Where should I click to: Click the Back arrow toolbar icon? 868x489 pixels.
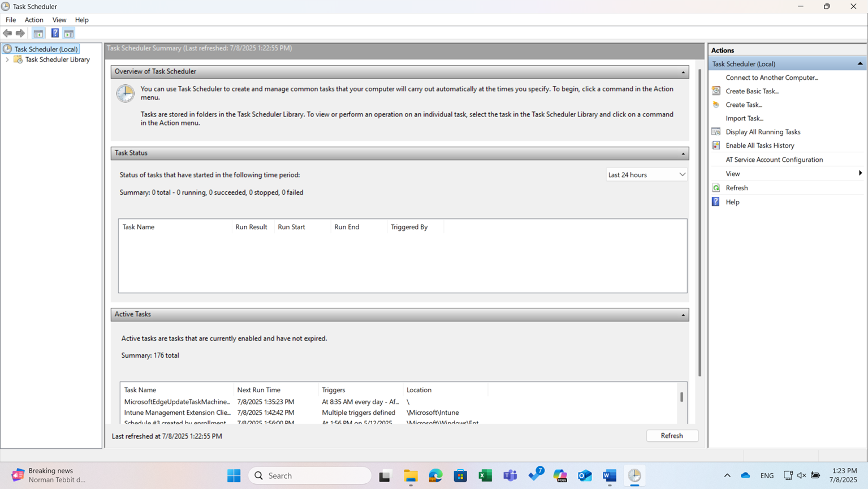point(7,33)
